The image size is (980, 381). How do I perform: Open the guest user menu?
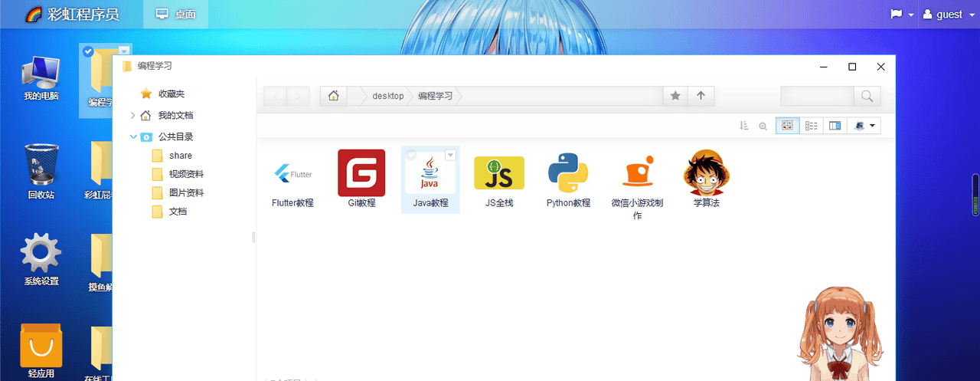point(948,15)
